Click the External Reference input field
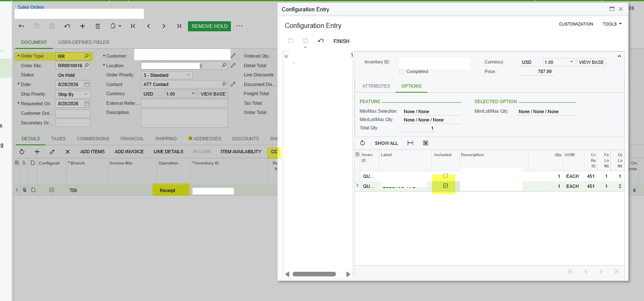 point(184,103)
